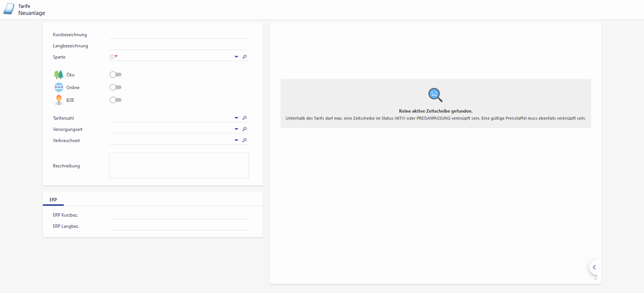This screenshot has height=293, width=644.
Task: Expand side panel with chevron button
Action: (594, 267)
